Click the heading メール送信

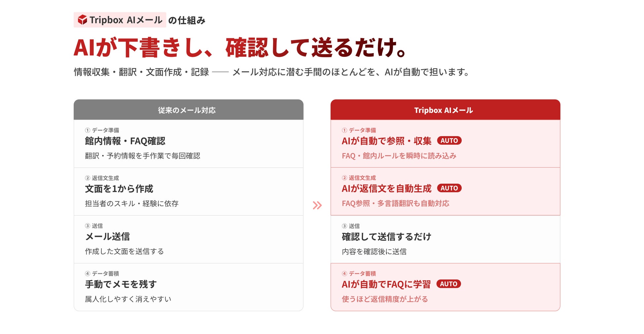(107, 237)
